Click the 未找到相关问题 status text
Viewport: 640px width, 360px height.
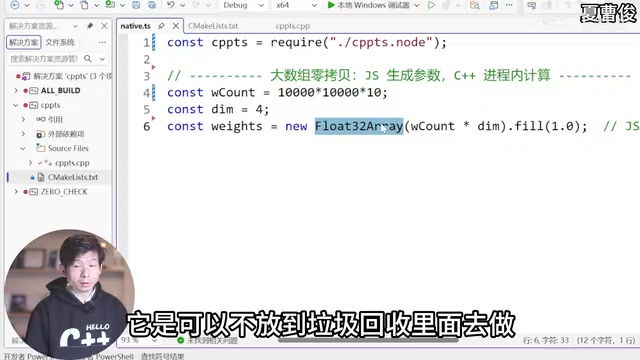pos(212,340)
